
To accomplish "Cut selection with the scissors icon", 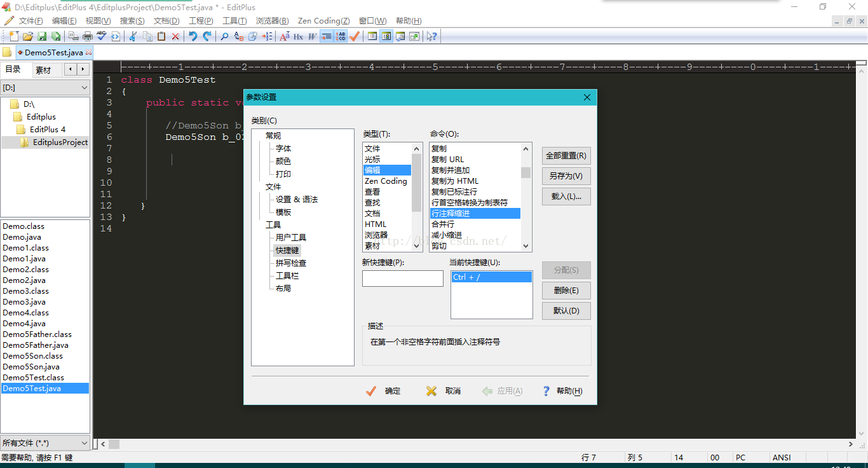I will coord(132,36).
